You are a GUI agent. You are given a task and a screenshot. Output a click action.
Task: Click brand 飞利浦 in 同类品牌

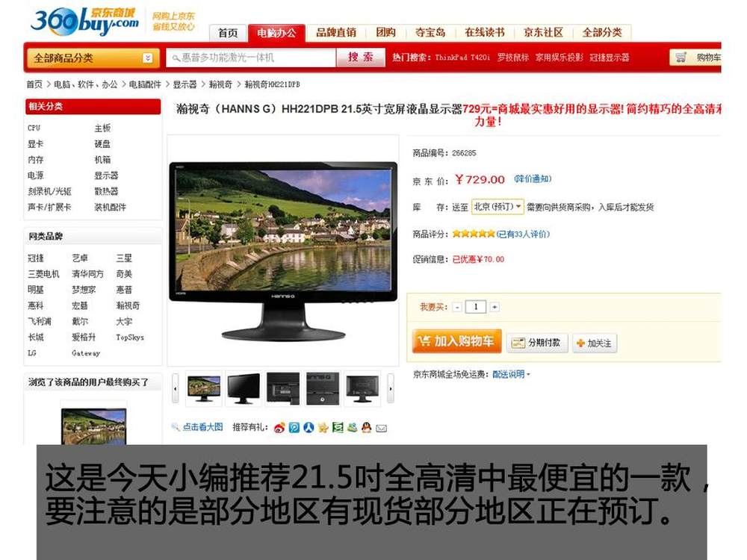tap(40, 321)
